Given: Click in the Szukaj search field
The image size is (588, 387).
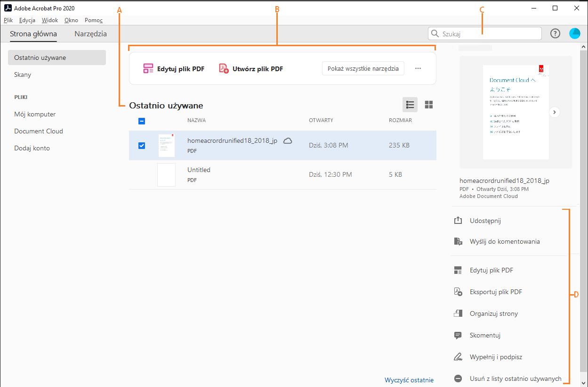Looking at the screenshot, I should (x=485, y=33).
